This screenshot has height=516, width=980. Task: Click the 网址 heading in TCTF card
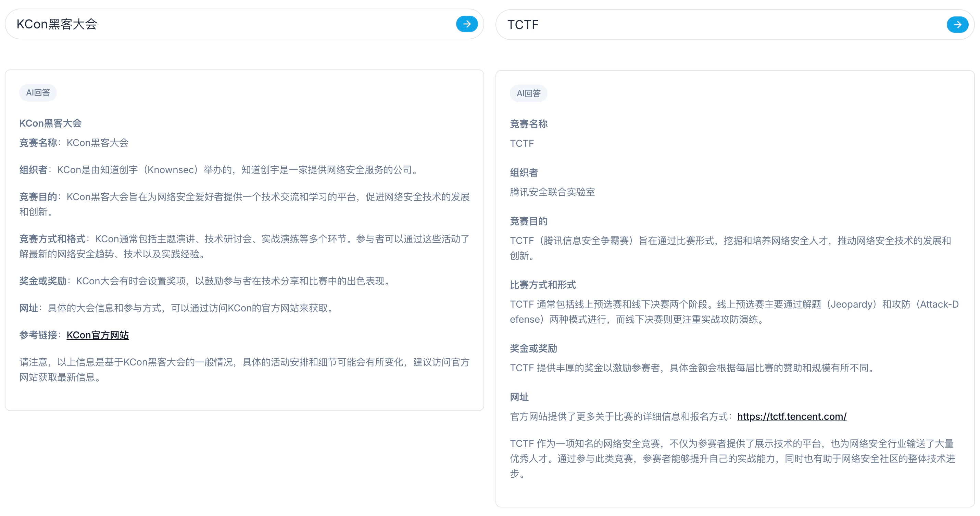tap(519, 397)
